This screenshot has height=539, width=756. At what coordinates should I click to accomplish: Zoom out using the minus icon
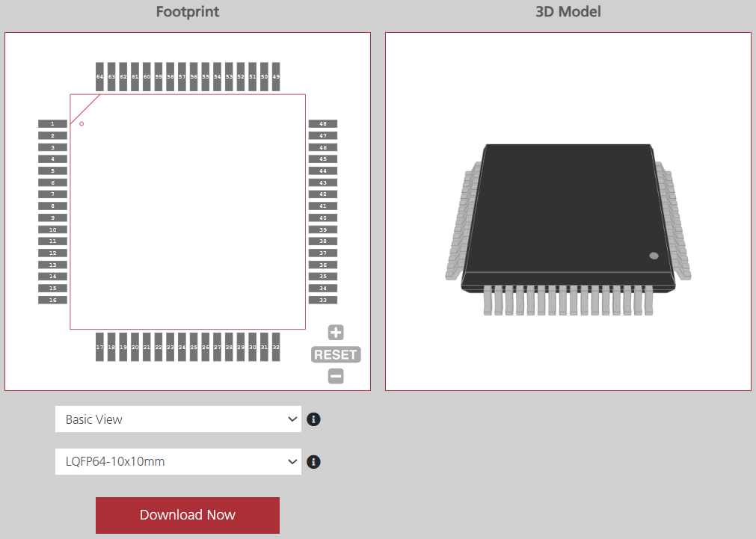click(335, 376)
